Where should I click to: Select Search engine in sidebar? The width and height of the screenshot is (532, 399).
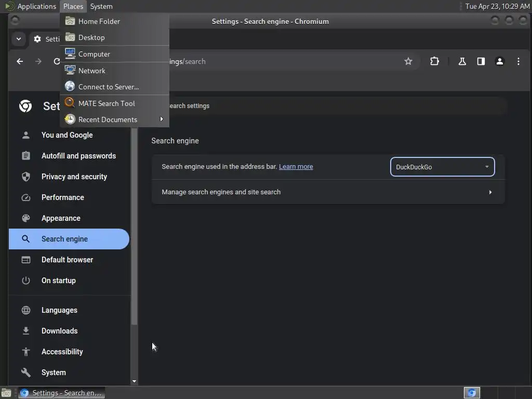(x=69, y=239)
